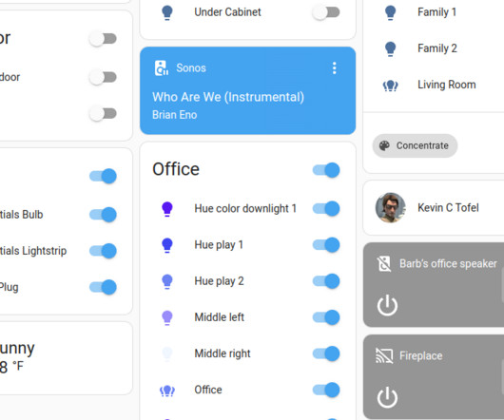The height and width of the screenshot is (420, 504).
Task: Click the Office light group icon
Action: click(167, 391)
